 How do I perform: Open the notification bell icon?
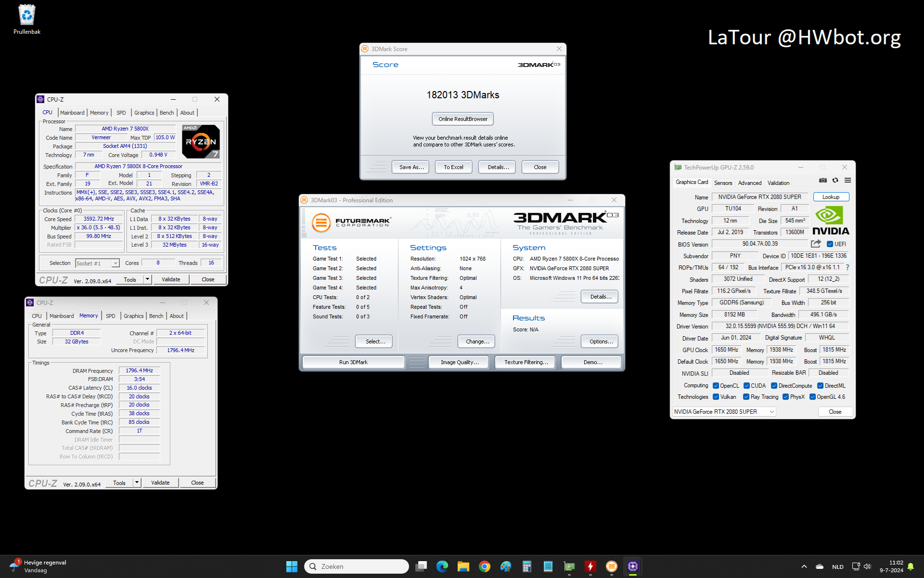[x=911, y=566]
